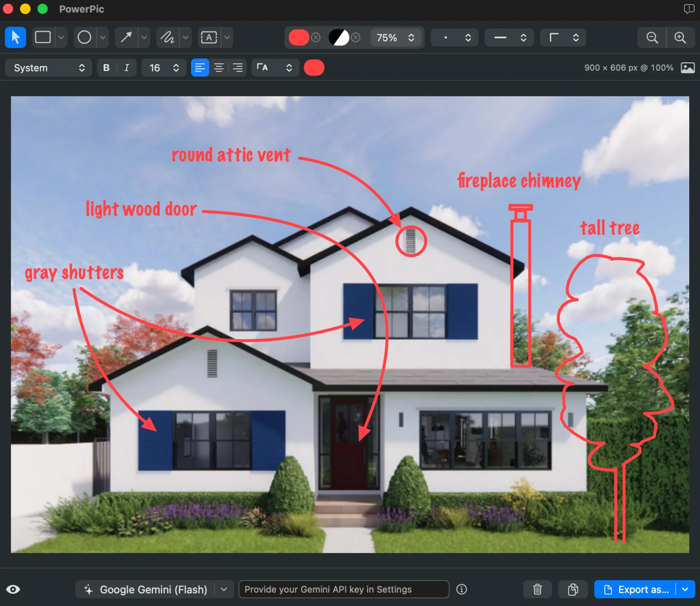Select the 'round attic vent' annotation text
Image resolution: width=700 pixels, height=606 pixels.
coord(231,155)
